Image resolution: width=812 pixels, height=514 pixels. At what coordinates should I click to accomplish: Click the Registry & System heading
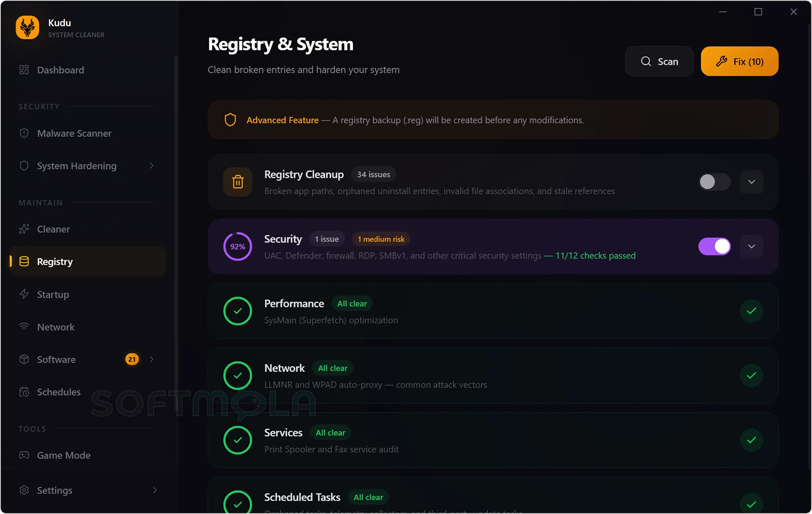tap(281, 44)
